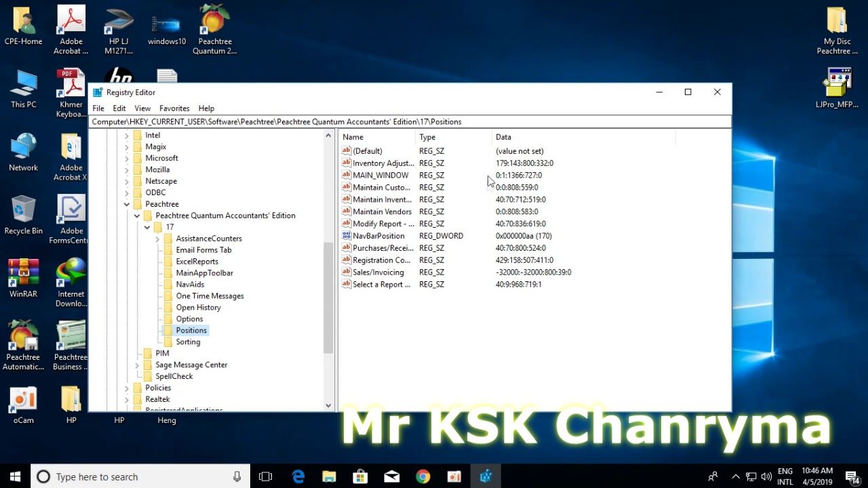Open the File menu

tap(98, 108)
